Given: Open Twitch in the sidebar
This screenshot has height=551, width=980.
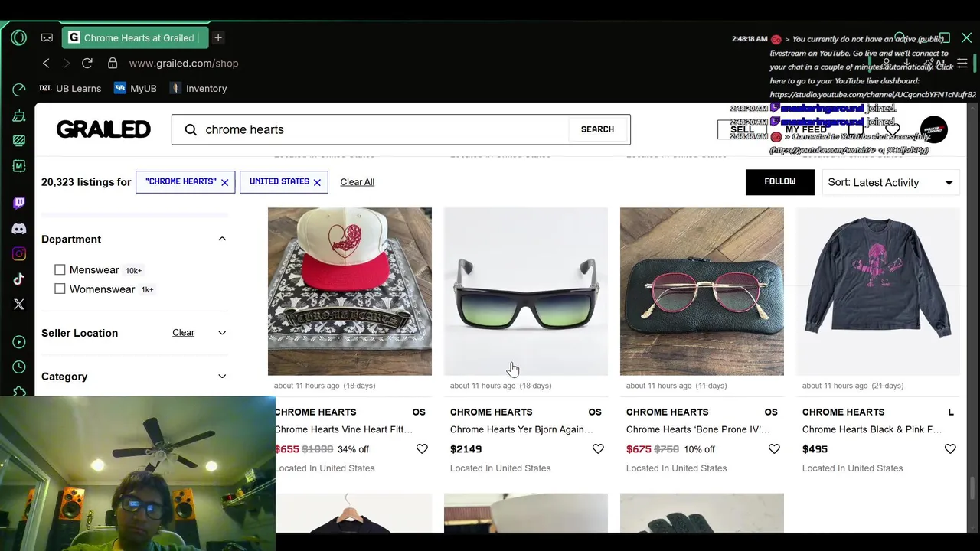Looking at the screenshot, I should [19, 203].
